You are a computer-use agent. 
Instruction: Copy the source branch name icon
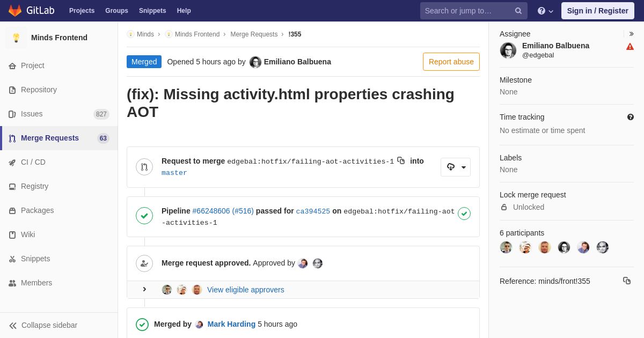(401, 160)
